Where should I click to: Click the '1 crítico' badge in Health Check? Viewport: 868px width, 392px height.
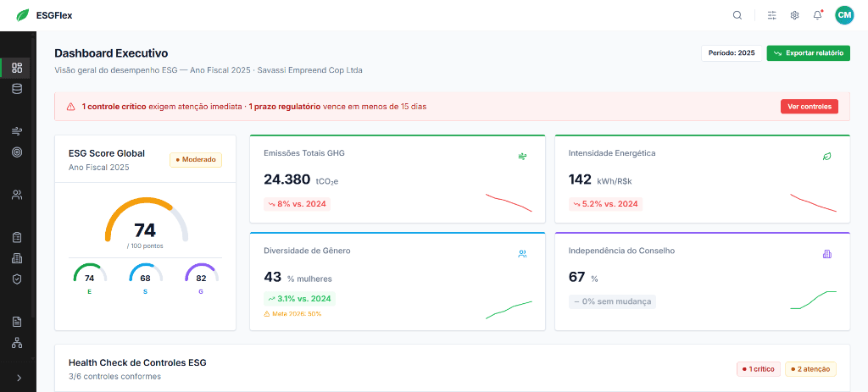tap(759, 369)
